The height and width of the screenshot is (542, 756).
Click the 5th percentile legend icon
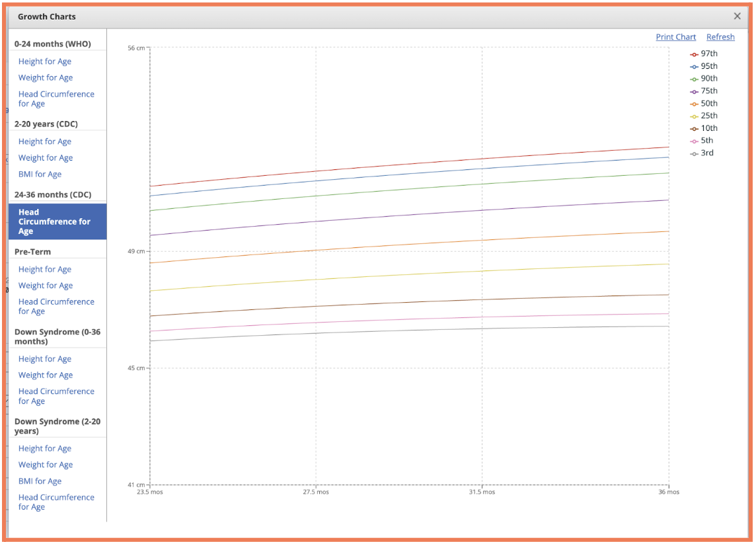[x=695, y=141]
